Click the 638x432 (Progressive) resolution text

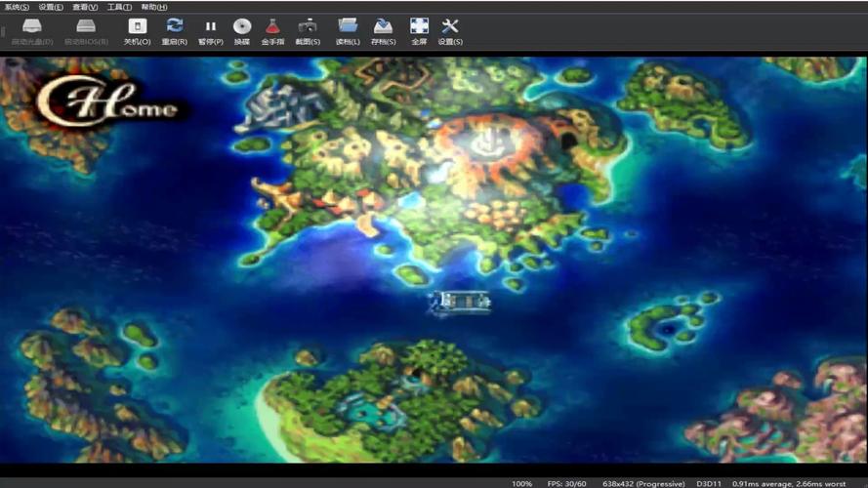[x=643, y=483]
